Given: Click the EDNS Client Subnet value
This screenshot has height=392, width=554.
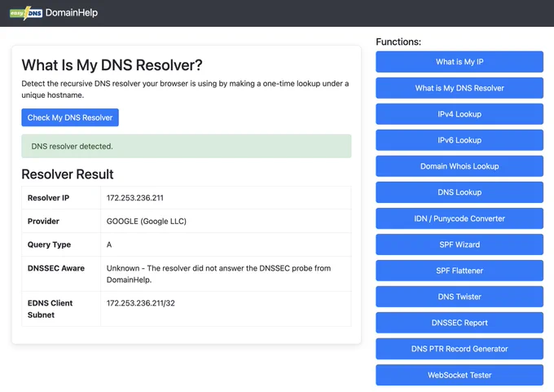Looking at the screenshot, I should click(141, 303).
